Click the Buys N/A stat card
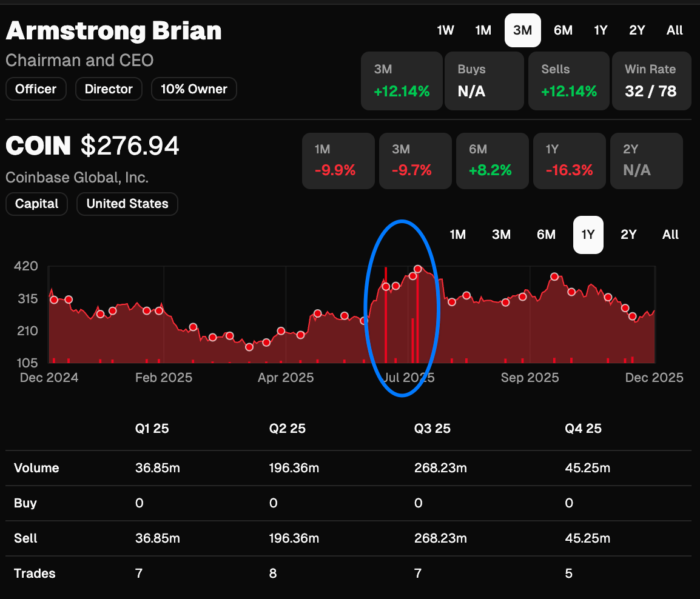Image resolution: width=700 pixels, height=599 pixels. [485, 81]
